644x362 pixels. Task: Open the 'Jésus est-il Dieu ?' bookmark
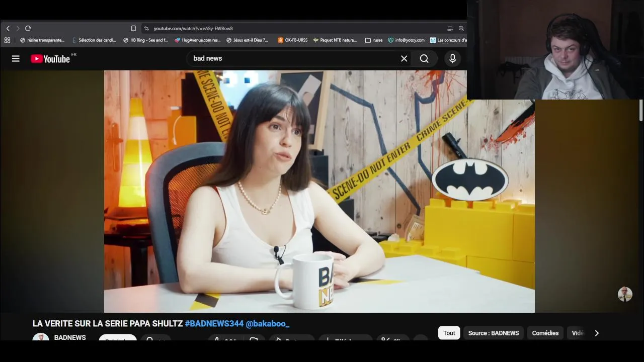(x=248, y=40)
